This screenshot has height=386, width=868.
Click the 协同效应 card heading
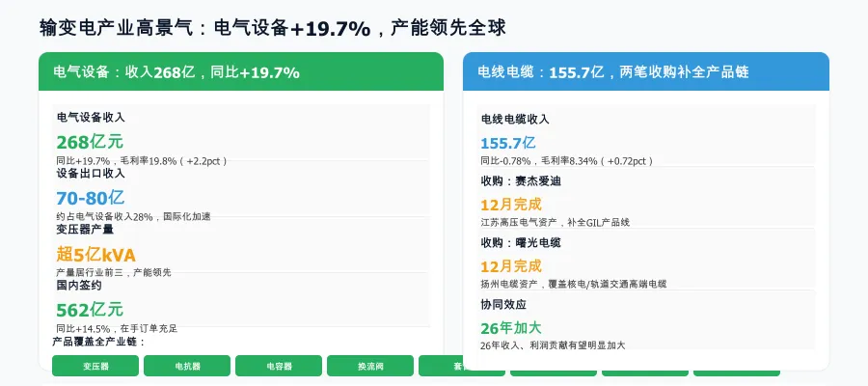(x=505, y=304)
